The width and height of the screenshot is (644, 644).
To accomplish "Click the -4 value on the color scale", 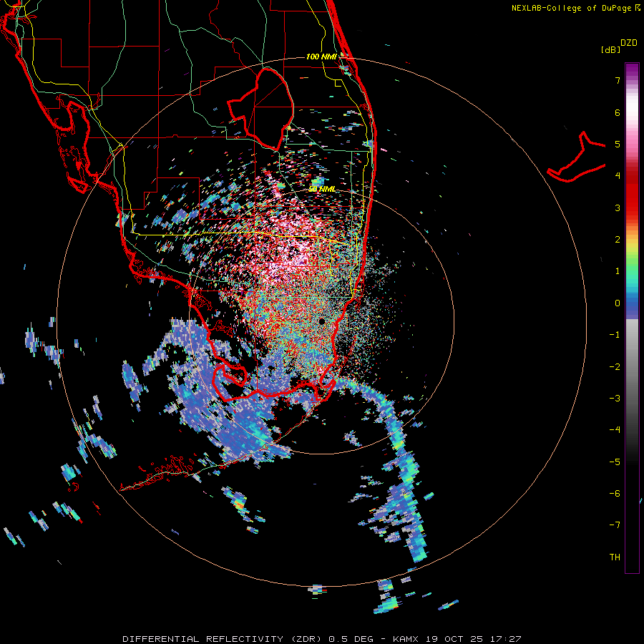I will [x=615, y=429].
